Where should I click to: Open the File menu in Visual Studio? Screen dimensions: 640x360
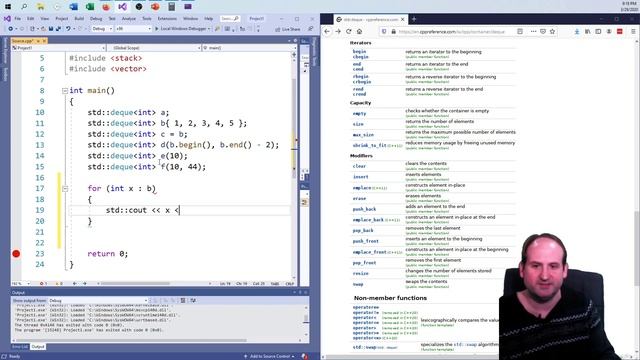(18, 19)
